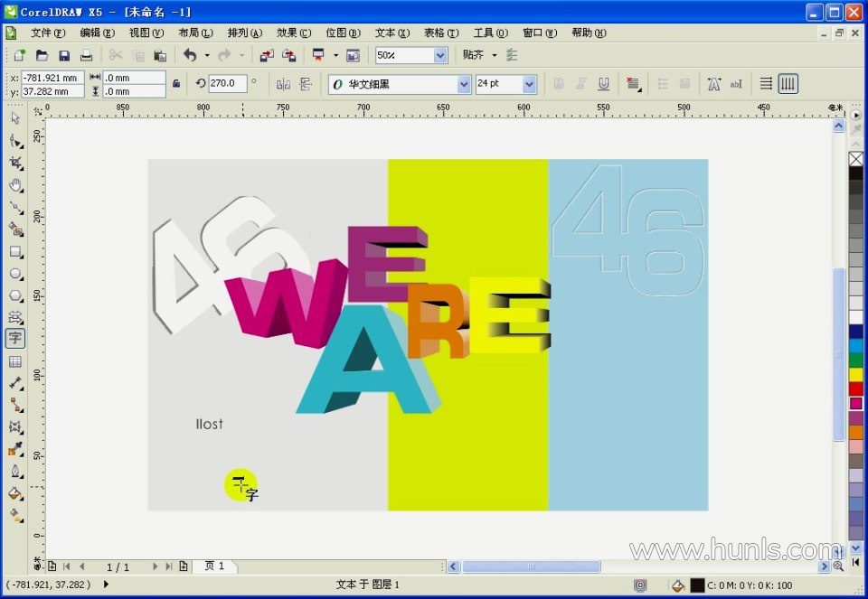Click the Save disk icon
The image size is (868, 599).
pyautogui.click(x=64, y=55)
